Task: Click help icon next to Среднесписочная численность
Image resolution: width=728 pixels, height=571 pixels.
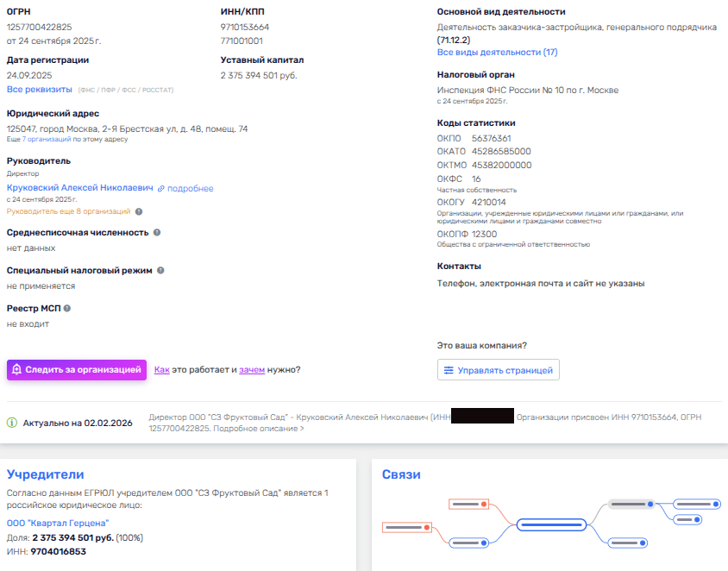Action: 157,233
